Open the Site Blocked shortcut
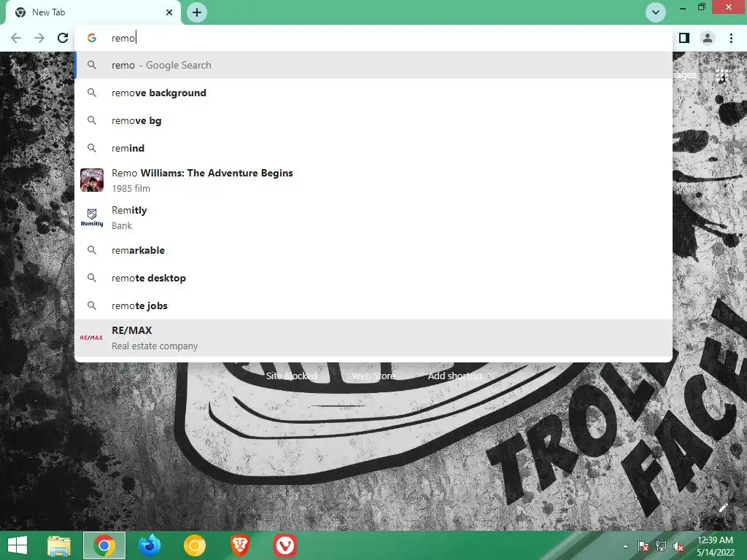747x560 pixels. tap(292, 376)
